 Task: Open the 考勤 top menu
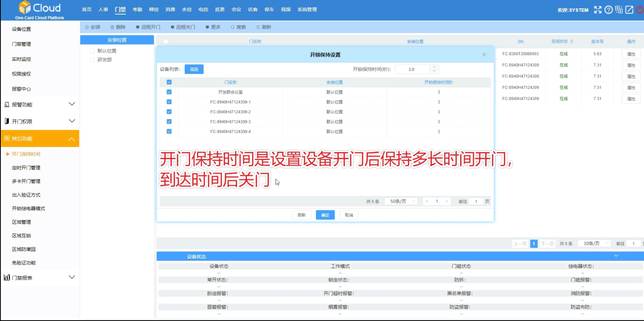click(137, 9)
